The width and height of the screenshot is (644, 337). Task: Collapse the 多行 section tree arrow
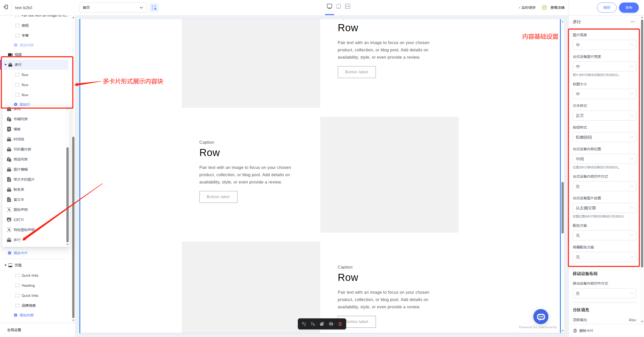pyautogui.click(x=6, y=65)
